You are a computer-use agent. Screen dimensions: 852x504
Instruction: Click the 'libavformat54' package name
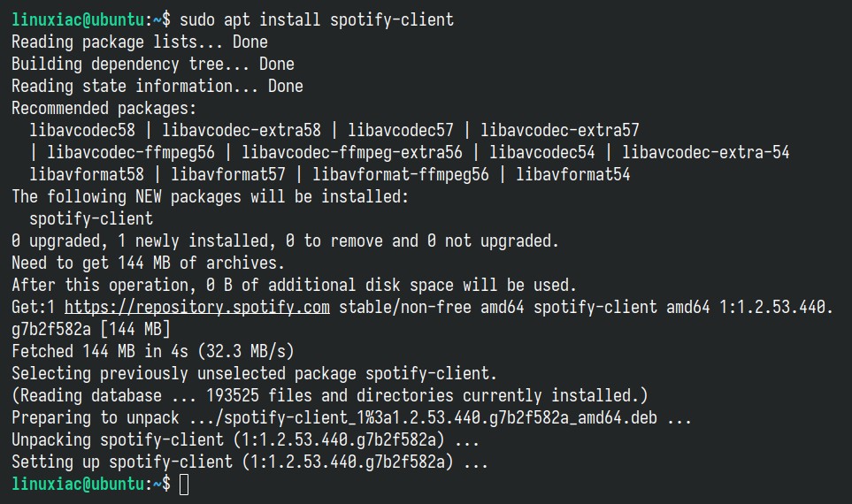click(x=572, y=174)
